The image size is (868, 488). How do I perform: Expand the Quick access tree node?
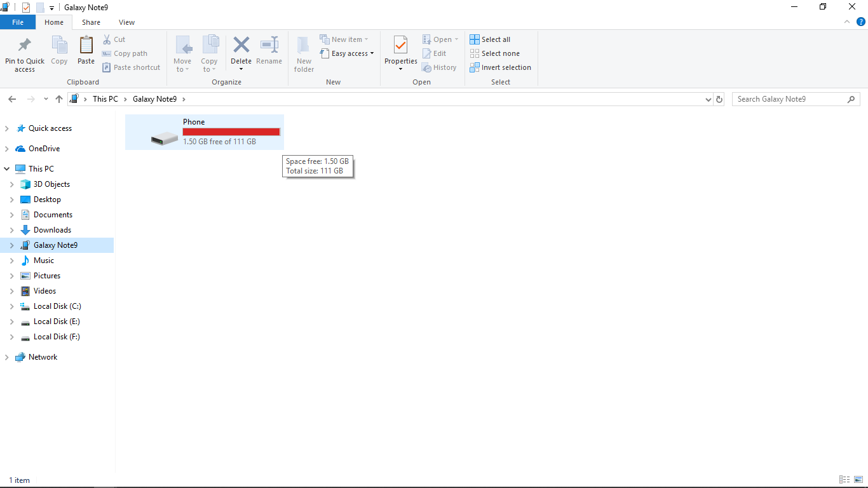point(6,128)
